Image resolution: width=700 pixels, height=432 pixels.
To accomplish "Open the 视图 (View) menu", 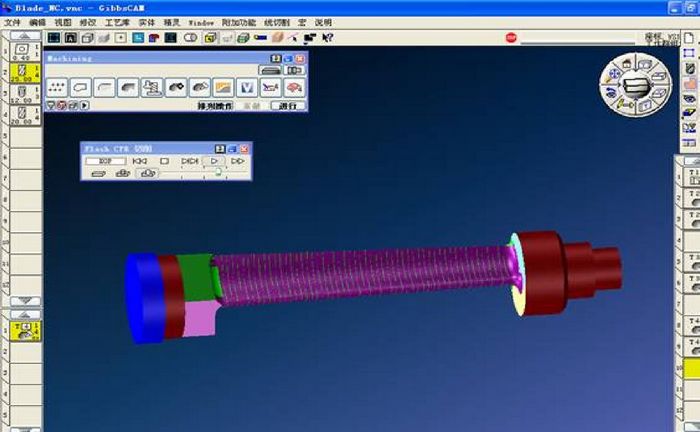I will (x=63, y=22).
